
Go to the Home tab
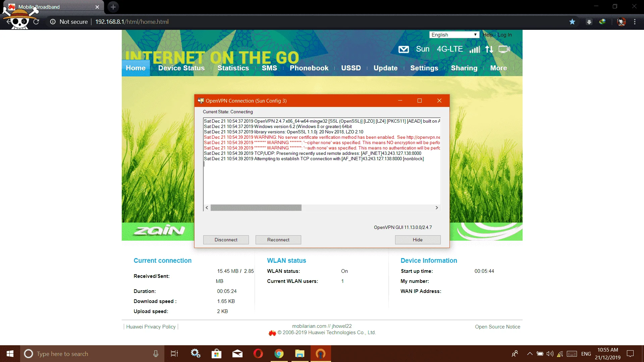[136, 68]
